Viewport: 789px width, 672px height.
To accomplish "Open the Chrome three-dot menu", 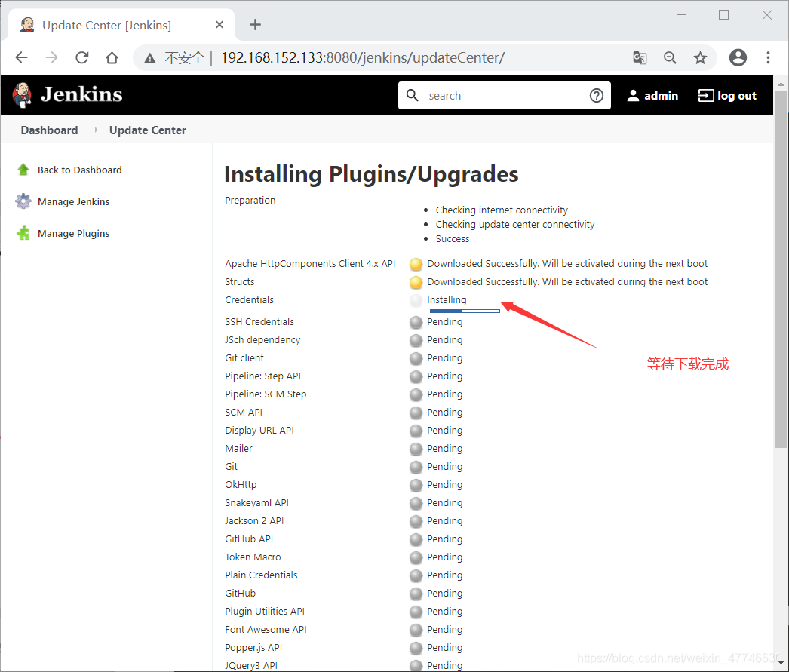I will pos(768,58).
